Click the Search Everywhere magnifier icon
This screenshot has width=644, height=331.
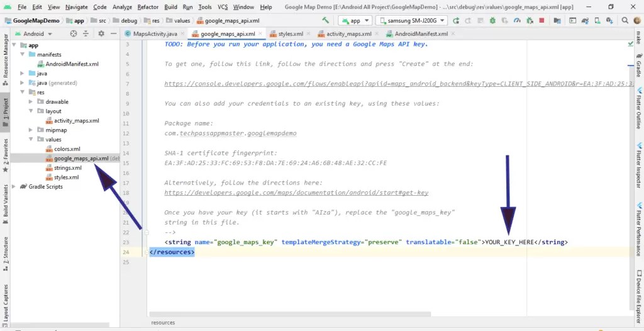tap(625, 21)
